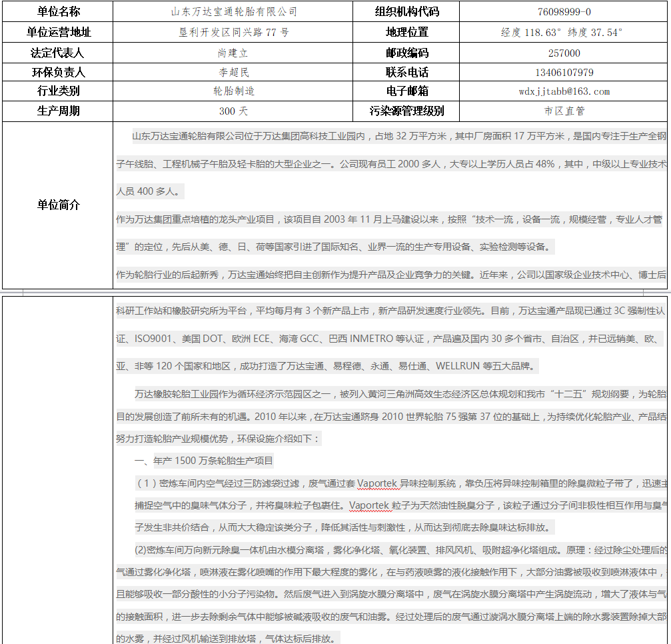This screenshot has width=671, height=644.
Task: Click the 地理位置 label cell
Action: [x=406, y=32]
